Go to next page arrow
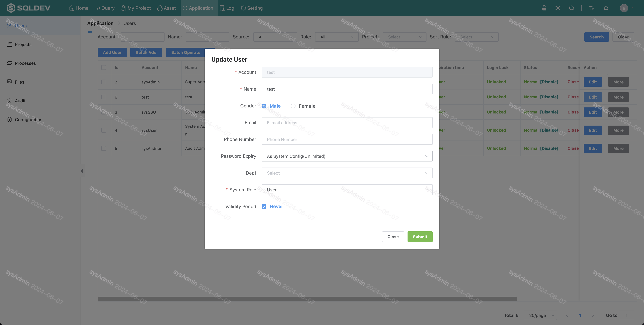The image size is (644, 325). (x=593, y=315)
